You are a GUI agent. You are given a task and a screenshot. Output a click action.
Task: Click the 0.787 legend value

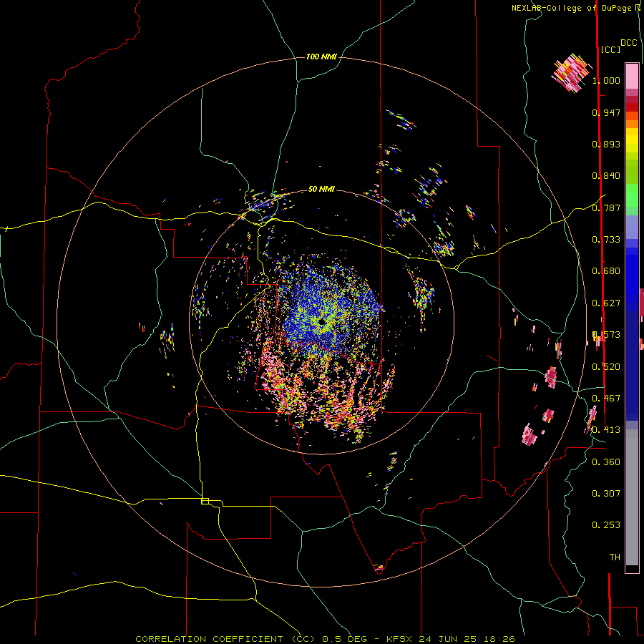pyautogui.click(x=606, y=208)
